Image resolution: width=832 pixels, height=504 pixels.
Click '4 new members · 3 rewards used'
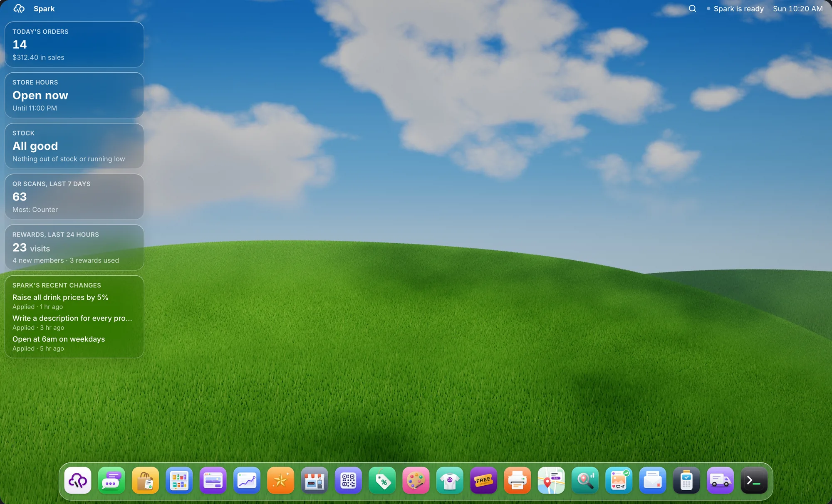pyautogui.click(x=66, y=260)
